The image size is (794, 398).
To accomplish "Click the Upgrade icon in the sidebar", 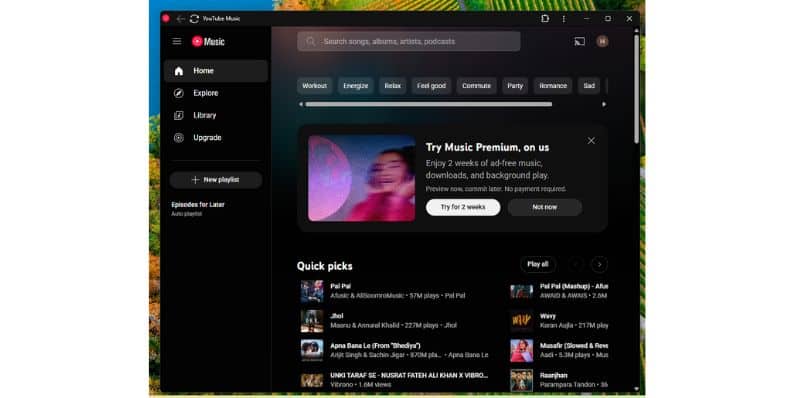I will 179,138.
